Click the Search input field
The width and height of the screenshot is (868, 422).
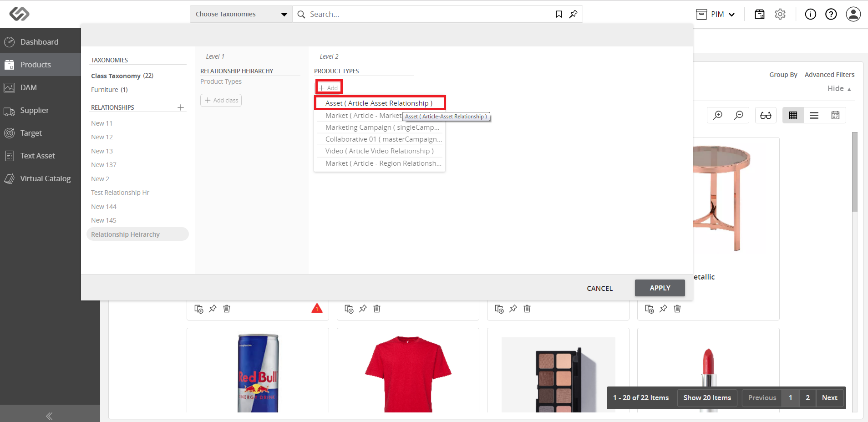pyautogui.click(x=428, y=14)
